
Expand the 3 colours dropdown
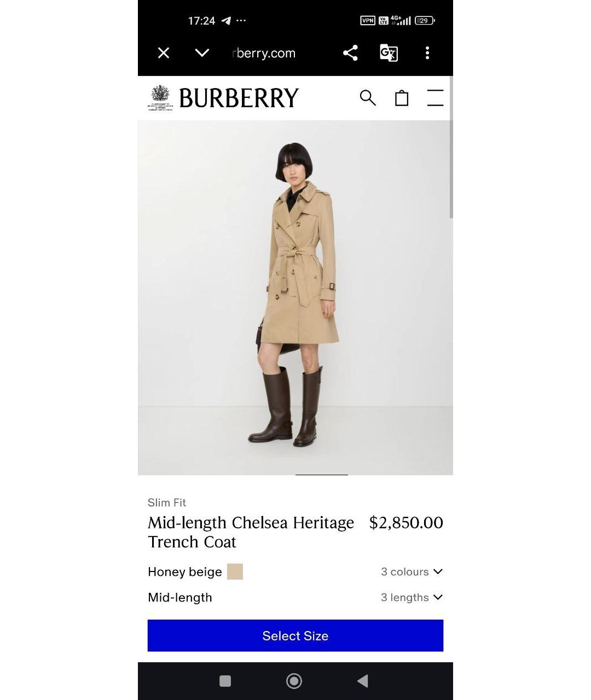pos(412,571)
